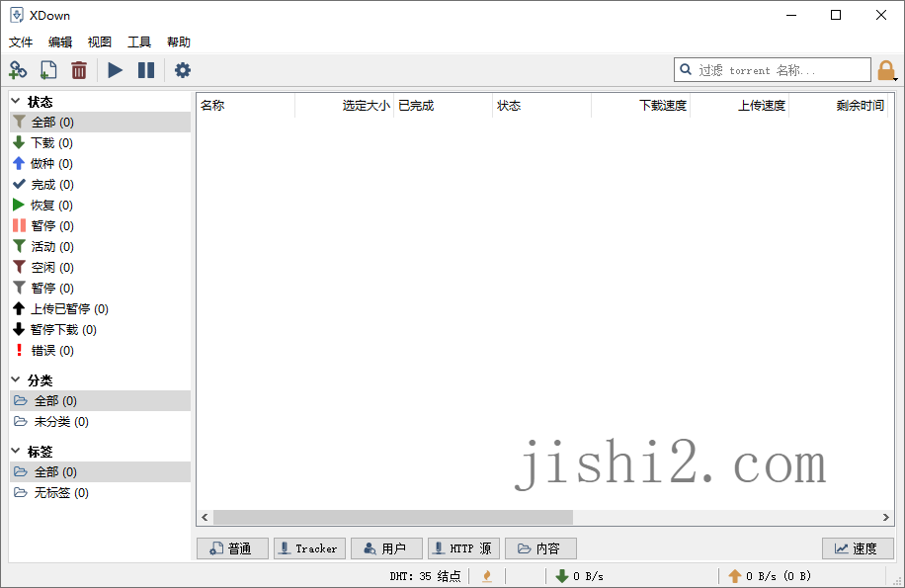Click the flame status bar icon
This screenshot has height=588, width=905.
pyautogui.click(x=487, y=576)
